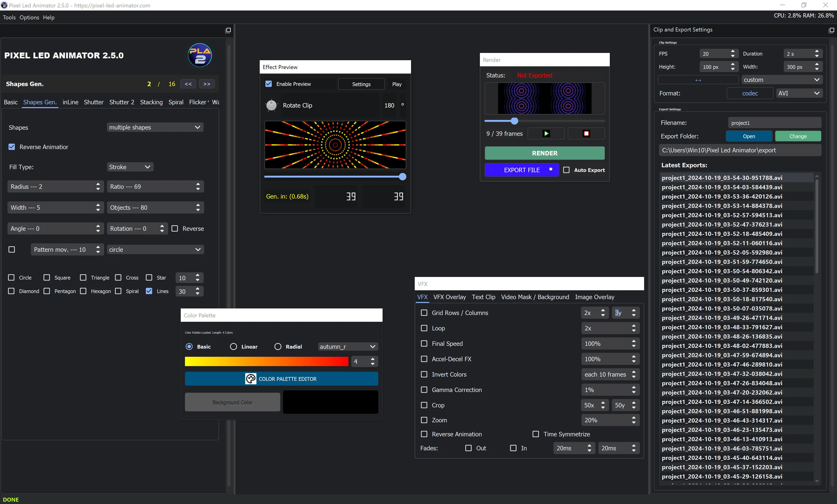
Task: Increase the Radius value with up arrow
Action: (98, 184)
